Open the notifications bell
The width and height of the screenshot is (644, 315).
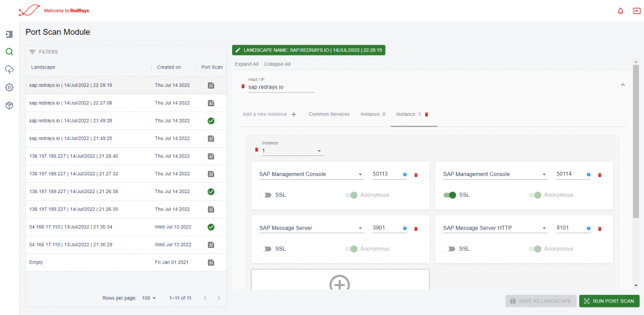621,11
